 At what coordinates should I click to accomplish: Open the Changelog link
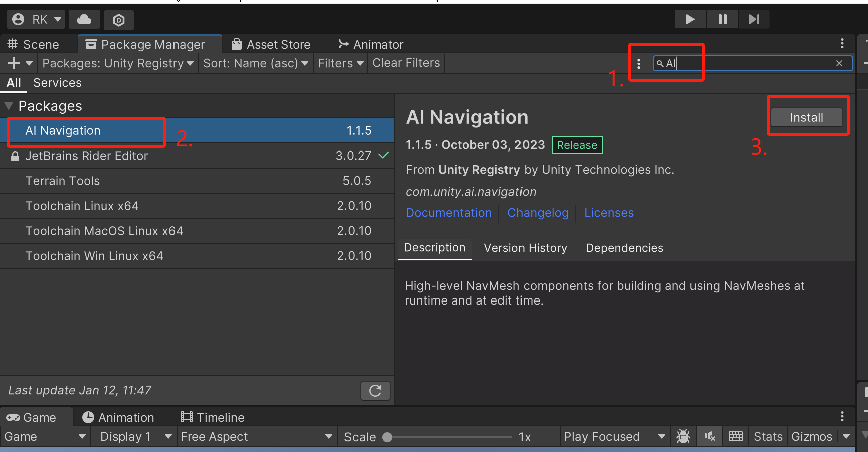click(538, 213)
